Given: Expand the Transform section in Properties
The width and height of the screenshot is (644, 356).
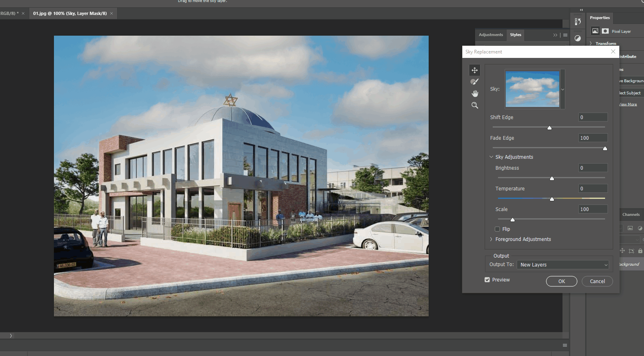Looking at the screenshot, I should coord(590,43).
